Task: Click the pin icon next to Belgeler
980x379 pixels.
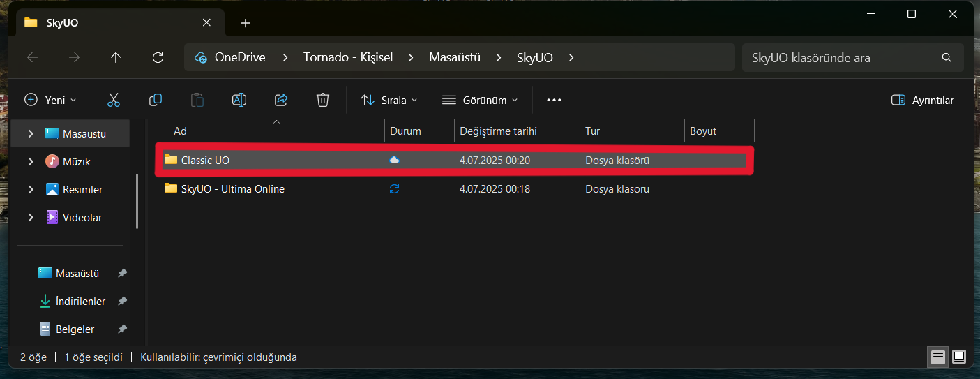Action: point(122,329)
